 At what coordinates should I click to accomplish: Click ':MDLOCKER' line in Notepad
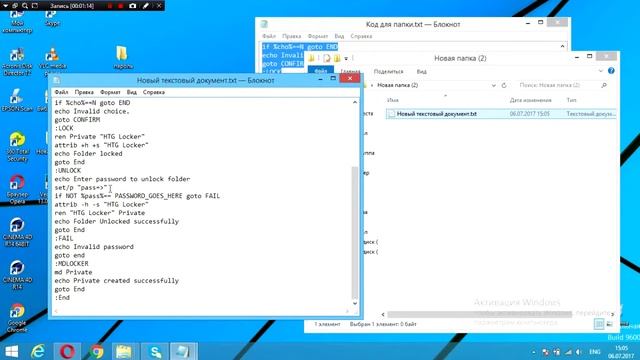(x=71, y=264)
